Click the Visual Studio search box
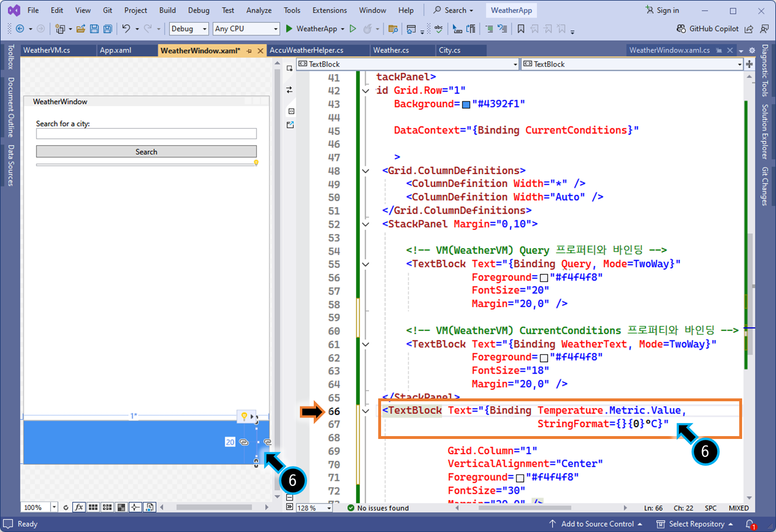 [x=453, y=10]
